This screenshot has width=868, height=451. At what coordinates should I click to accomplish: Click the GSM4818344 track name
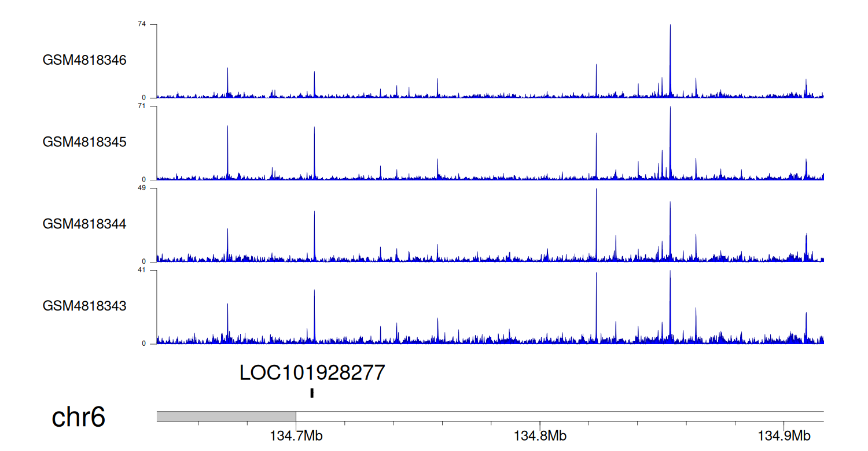[x=84, y=224]
